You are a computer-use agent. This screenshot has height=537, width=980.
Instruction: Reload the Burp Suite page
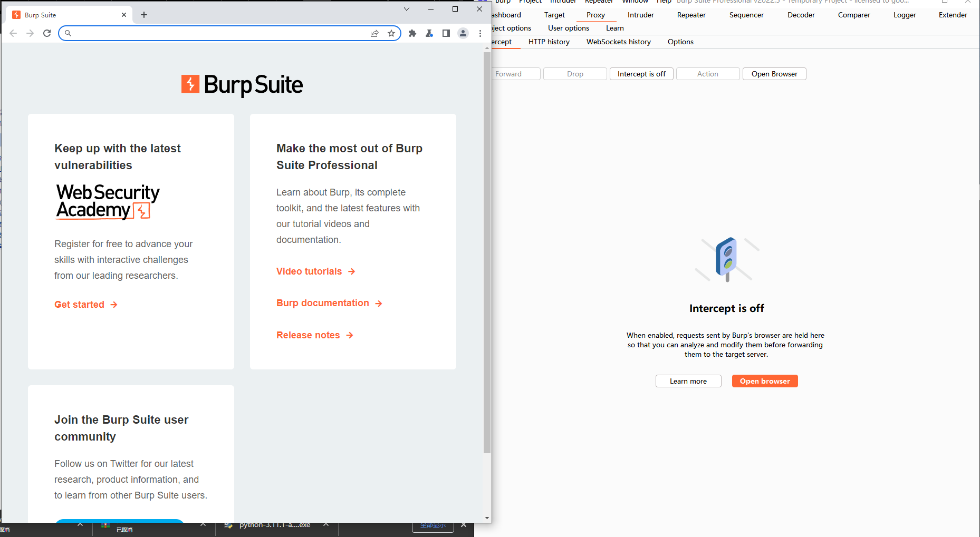coord(47,33)
